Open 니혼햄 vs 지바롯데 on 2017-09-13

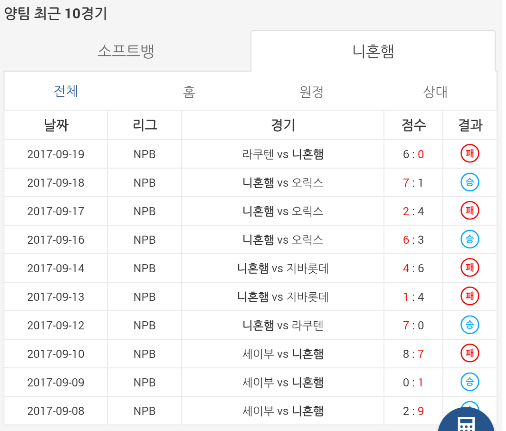[283, 297]
